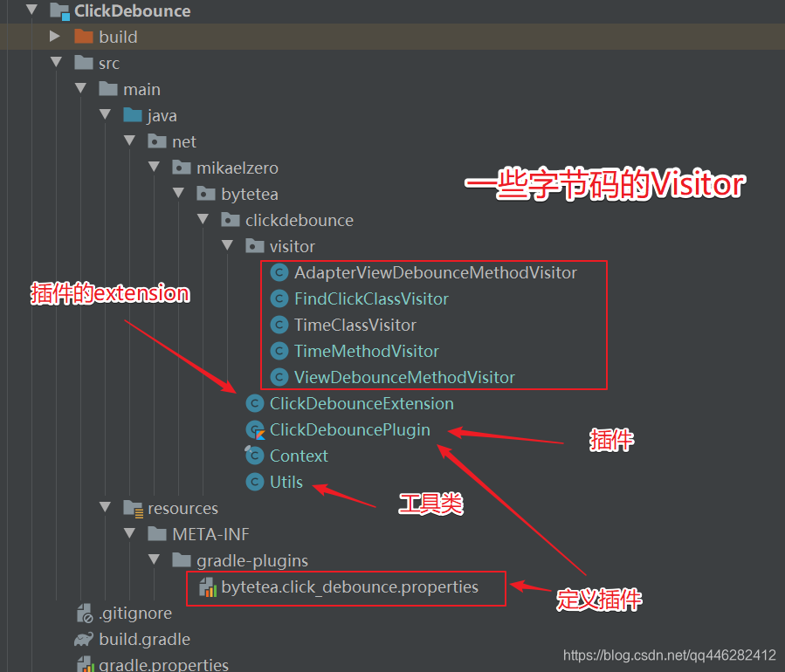
Task: Select the mikaelzero package label
Action: (238, 168)
